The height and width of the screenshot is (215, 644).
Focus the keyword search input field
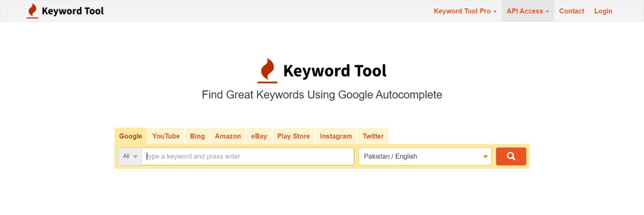tap(248, 156)
